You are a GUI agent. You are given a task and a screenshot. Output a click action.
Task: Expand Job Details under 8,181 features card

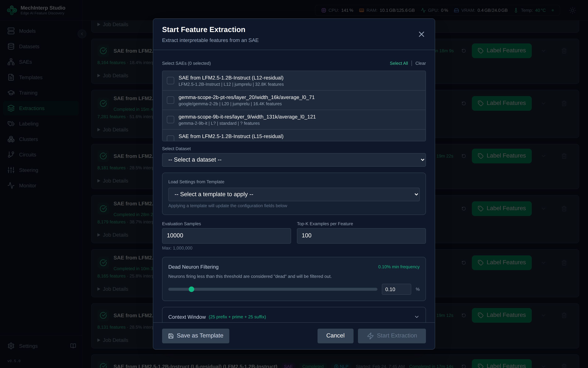(x=113, y=181)
